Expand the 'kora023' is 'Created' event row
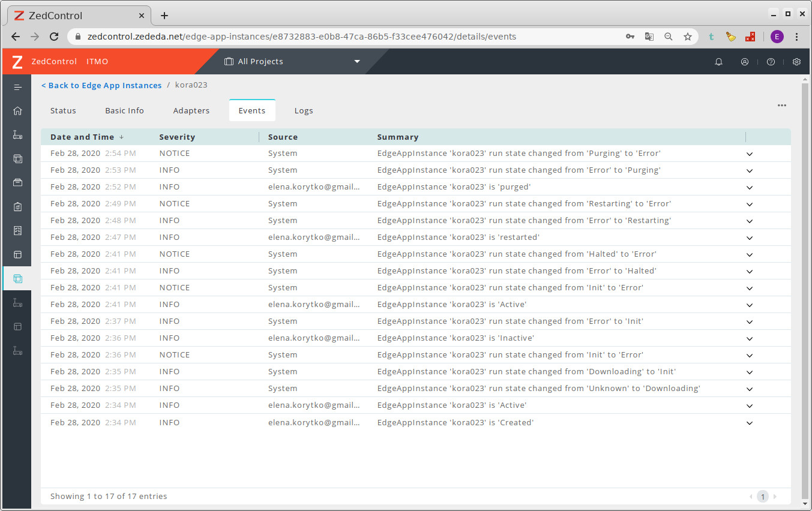The image size is (812, 511). [x=749, y=423]
